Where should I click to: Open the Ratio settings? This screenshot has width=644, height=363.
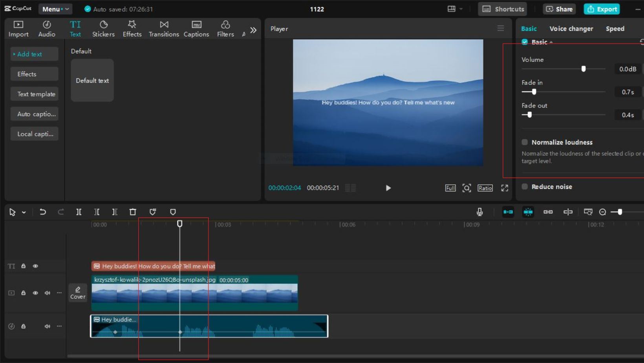(x=485, y=188)
